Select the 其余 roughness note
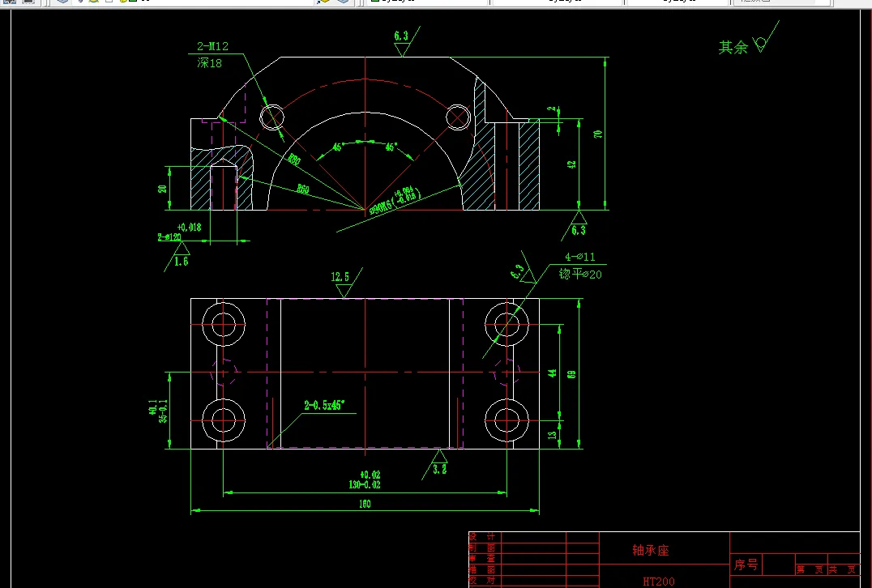872x588 pixels. 733,47
